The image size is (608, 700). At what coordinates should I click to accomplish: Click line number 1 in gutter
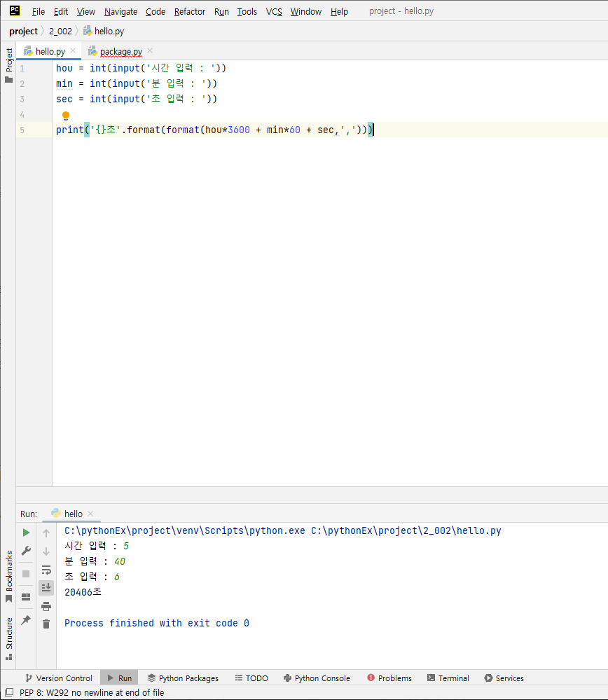coord(22,68)
